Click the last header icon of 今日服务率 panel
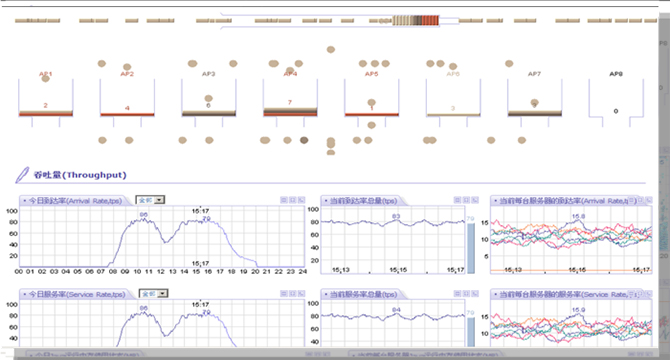This screenshot has height=360, width=670. click(x=302, y=294)
